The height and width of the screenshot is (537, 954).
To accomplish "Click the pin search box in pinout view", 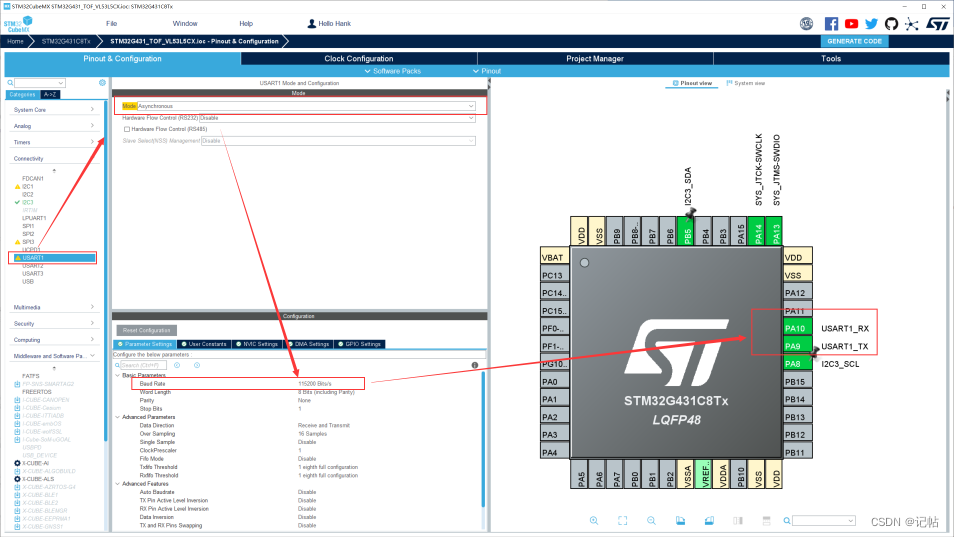I will click(824, 521).
